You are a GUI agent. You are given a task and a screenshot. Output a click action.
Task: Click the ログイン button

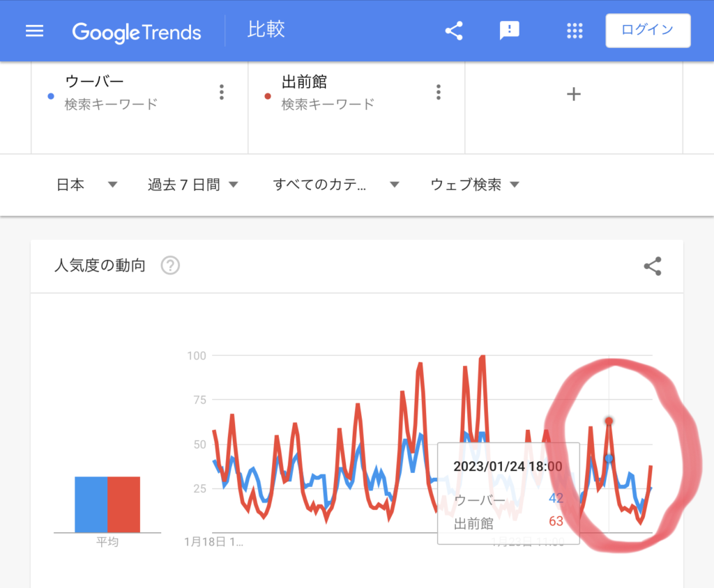coord(648,30)
